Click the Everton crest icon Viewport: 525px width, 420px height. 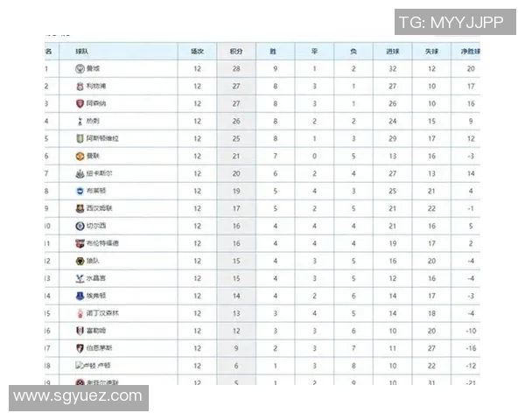[79, 296]
